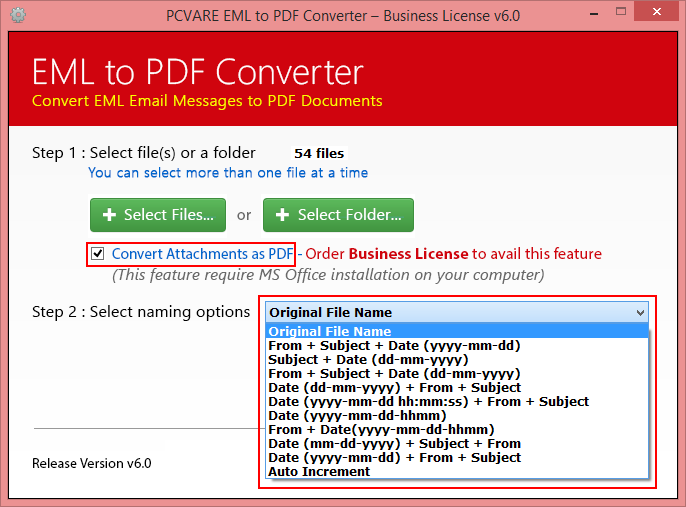686x507 pixels.
Task: Toggle Convert Attachments as PDF checkbox
Action: pyautogui.click(x=98, y=254)
